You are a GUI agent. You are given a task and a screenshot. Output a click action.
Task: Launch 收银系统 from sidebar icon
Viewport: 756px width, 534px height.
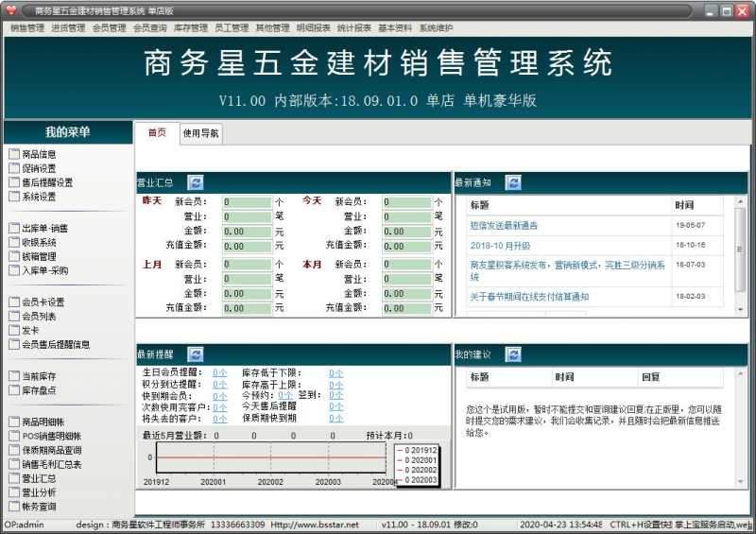coord(14,242)
